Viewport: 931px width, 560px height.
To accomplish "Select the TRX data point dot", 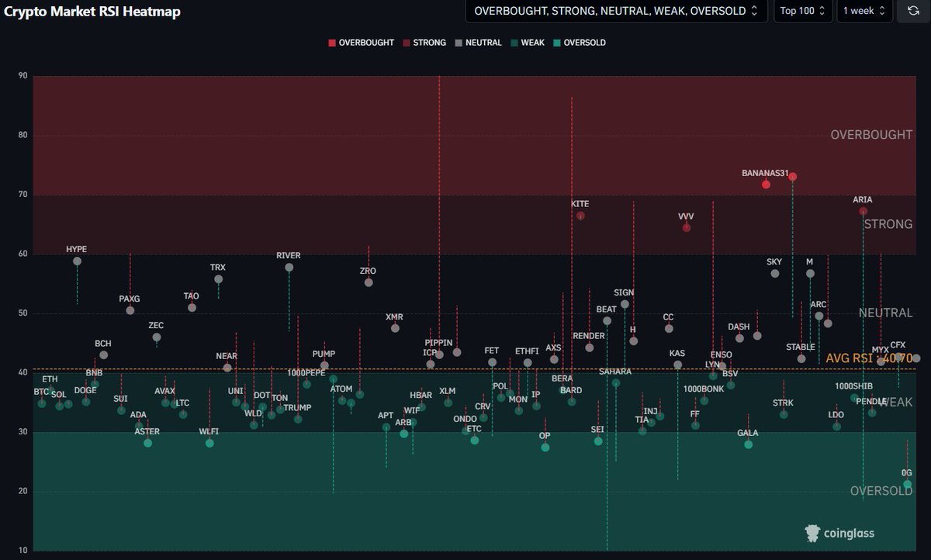I will 218,279.
